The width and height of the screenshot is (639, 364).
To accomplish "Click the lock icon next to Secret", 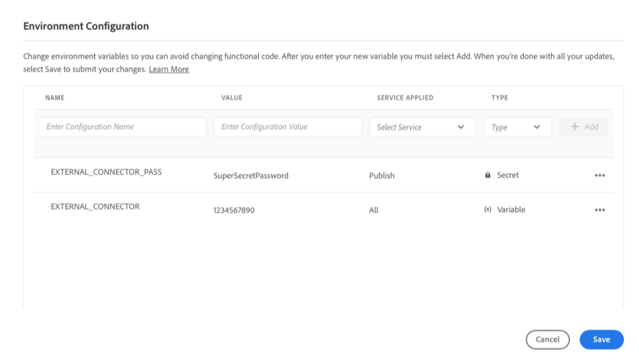I will (488, 175).
